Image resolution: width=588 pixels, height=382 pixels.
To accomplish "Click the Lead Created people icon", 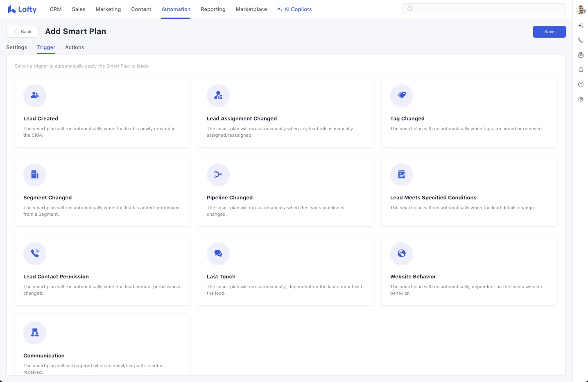I will point(35,95).
